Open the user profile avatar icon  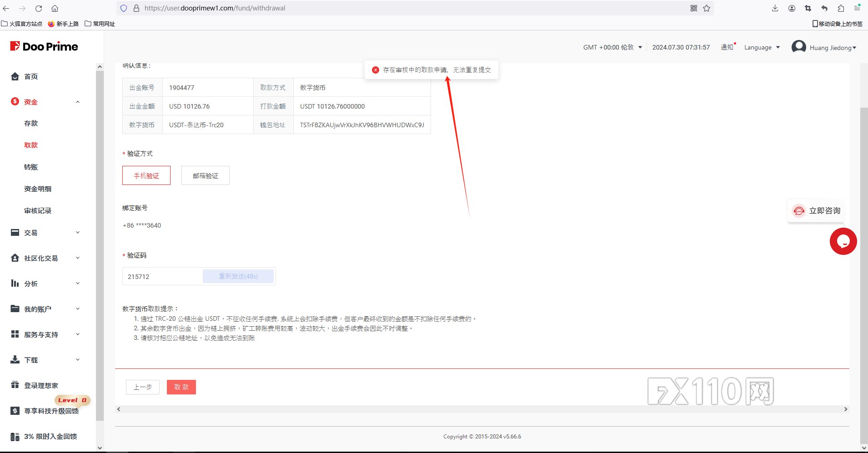tap(798, 47)
